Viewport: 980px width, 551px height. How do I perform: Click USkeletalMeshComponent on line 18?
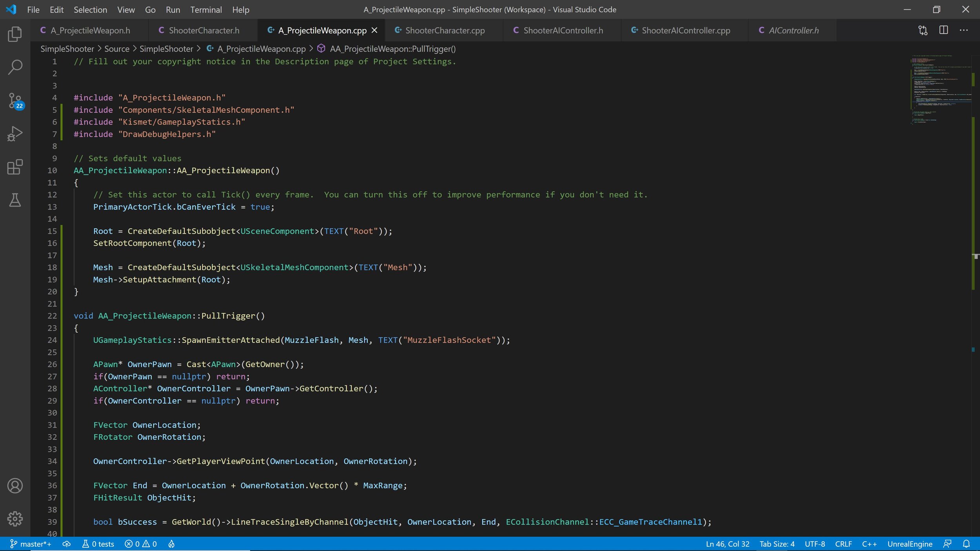click(294, 267)
